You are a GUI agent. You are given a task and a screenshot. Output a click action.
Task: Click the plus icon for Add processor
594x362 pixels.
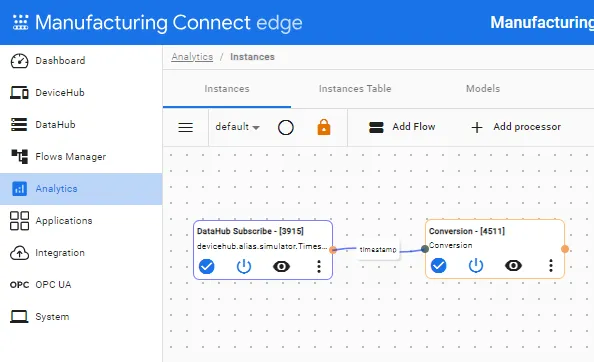(x=477, y=127)
